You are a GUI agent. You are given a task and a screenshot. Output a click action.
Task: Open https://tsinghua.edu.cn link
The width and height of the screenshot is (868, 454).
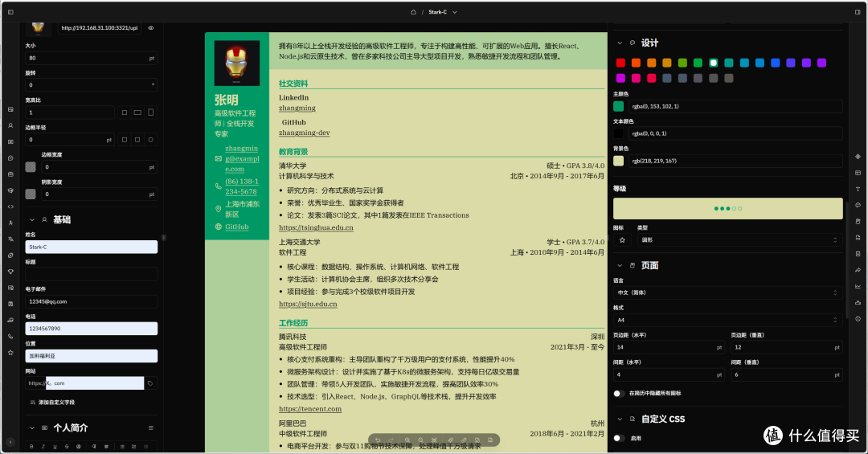click(x=316, y=227)
